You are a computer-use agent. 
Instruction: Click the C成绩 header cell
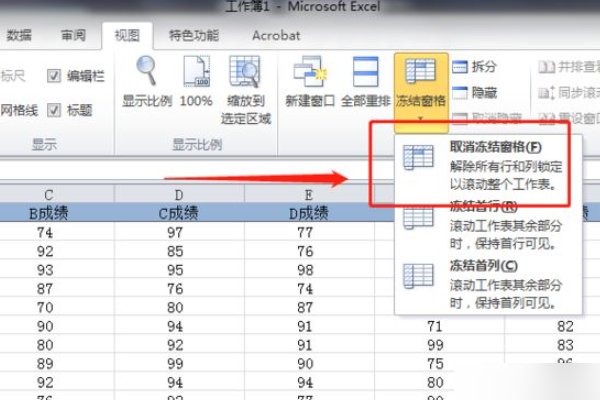click(179, 213)
